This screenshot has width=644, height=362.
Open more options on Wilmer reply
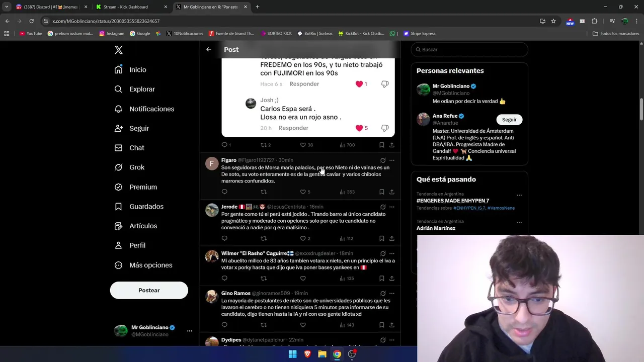pyautogui.click(x=392, y=254)
